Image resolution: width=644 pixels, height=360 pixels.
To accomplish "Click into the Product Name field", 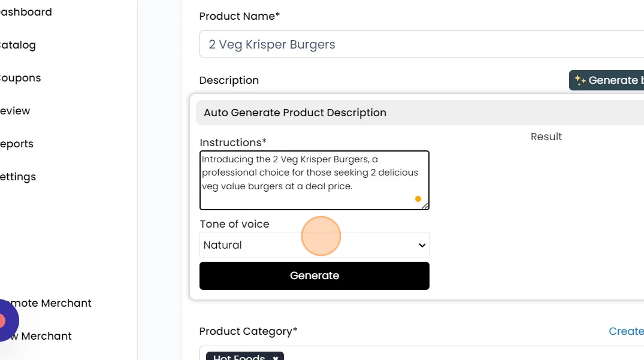I will click(x=419, y=44).
